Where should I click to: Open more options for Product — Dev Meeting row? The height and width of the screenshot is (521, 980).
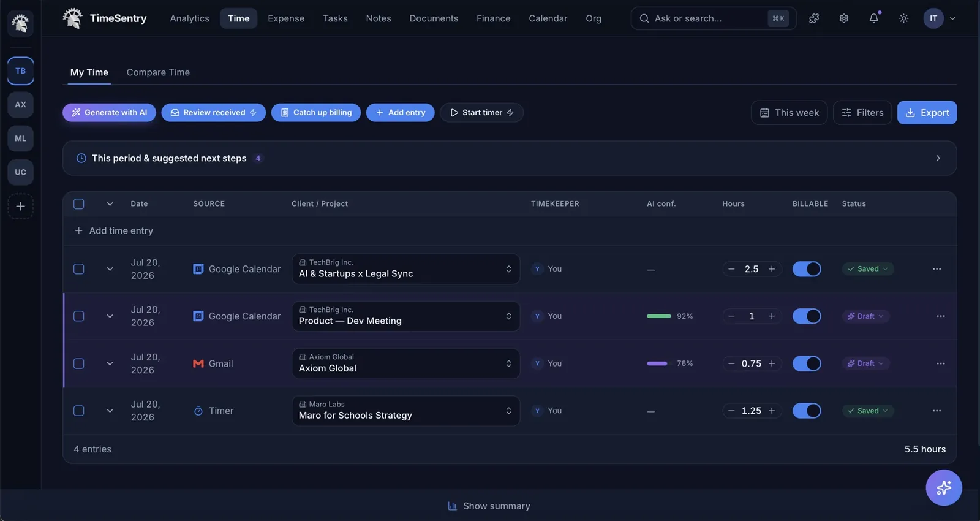(x=941, y=316)
